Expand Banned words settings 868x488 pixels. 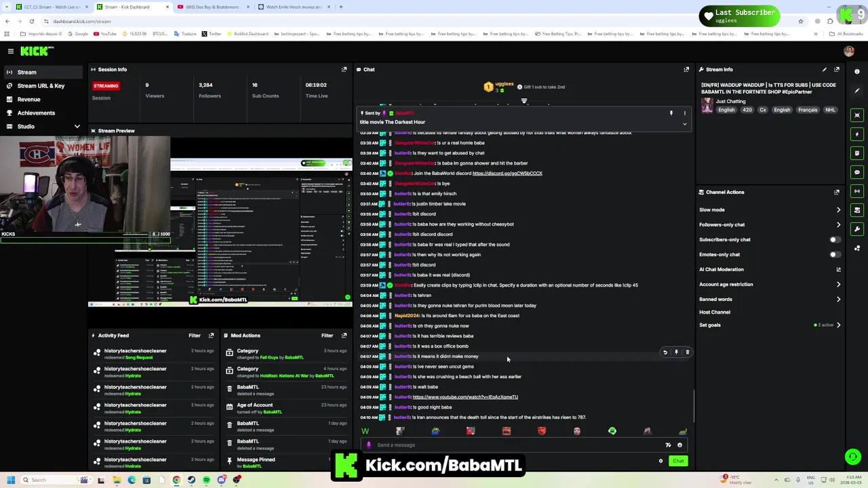point(838,299)
